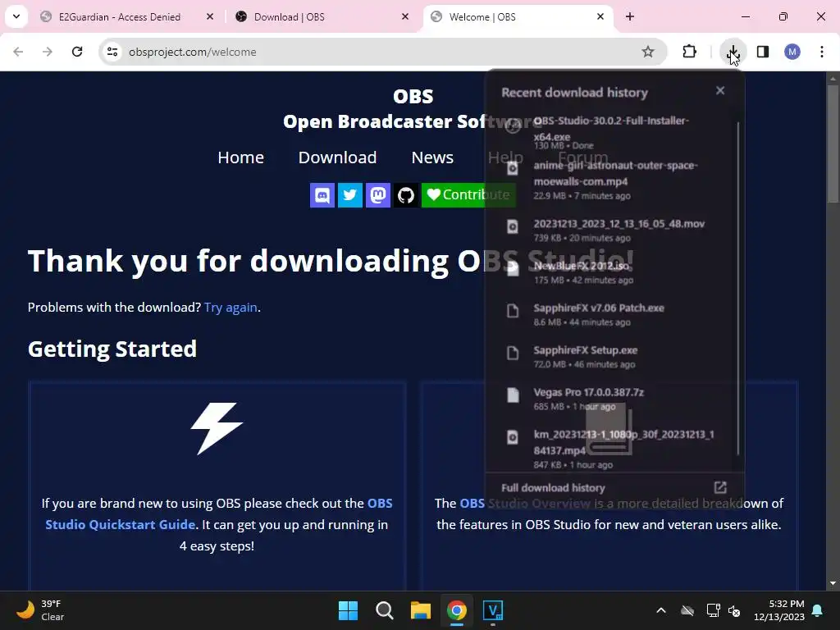This screenshot has height=630, width=840.
Task: Bookmark this page with the star icon
Action: (648, 52)
